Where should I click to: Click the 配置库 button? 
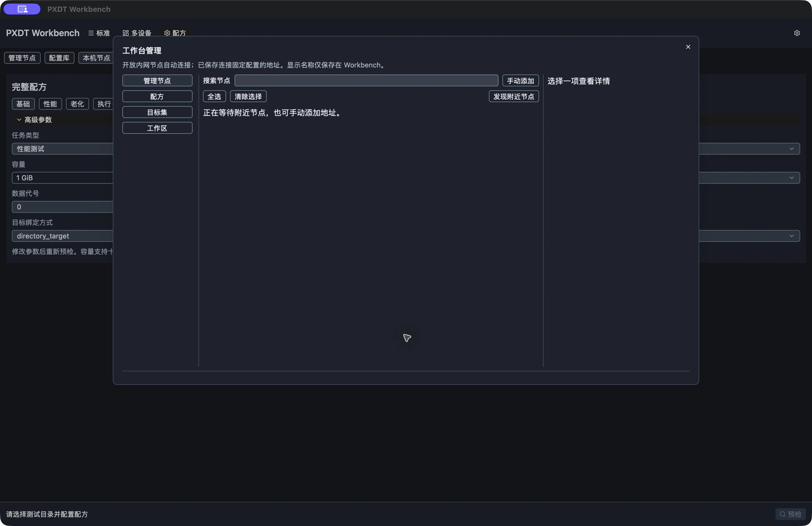click(59, 58)
